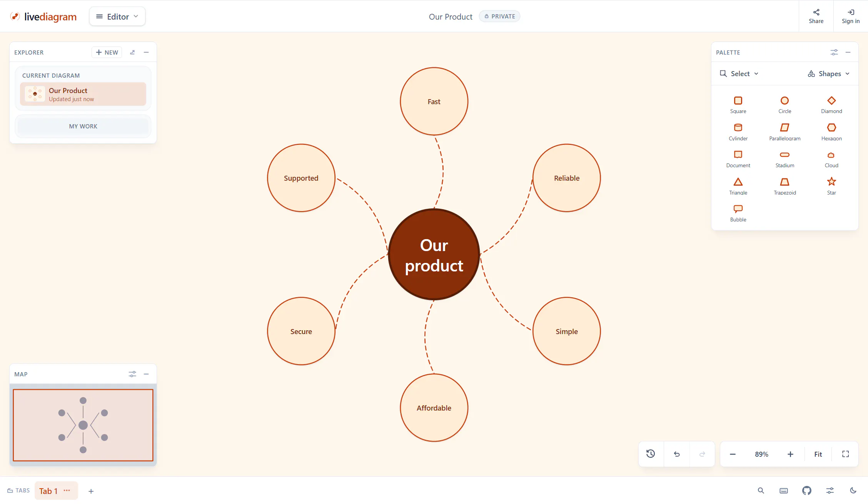The image size is (868, 504).
Task: Select the central Our product node
Action: [434, 255]
